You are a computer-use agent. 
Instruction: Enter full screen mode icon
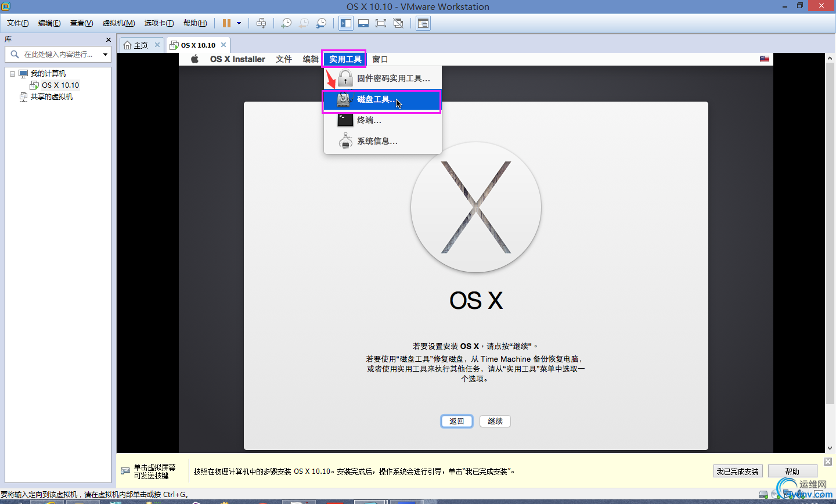(381, 23)
